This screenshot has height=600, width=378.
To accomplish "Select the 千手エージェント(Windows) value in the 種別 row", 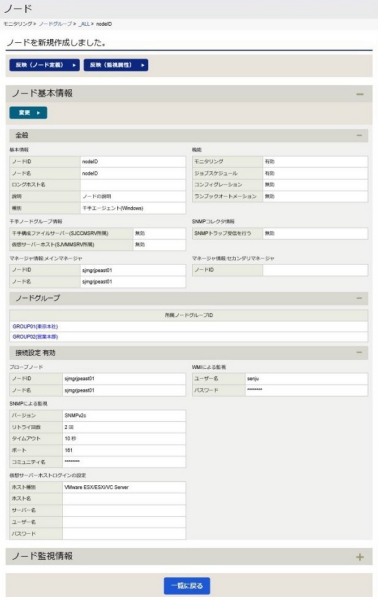I will [112, 208].
